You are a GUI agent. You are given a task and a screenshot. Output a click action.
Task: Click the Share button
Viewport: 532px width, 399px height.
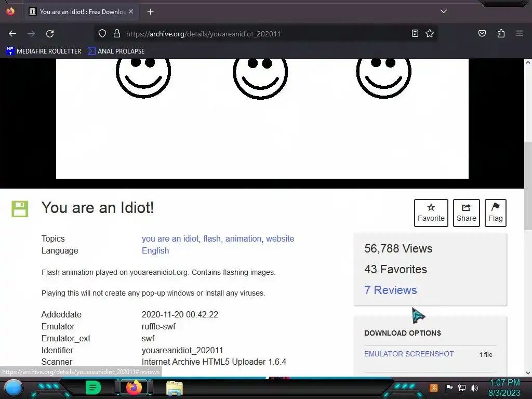click(466, 212)
